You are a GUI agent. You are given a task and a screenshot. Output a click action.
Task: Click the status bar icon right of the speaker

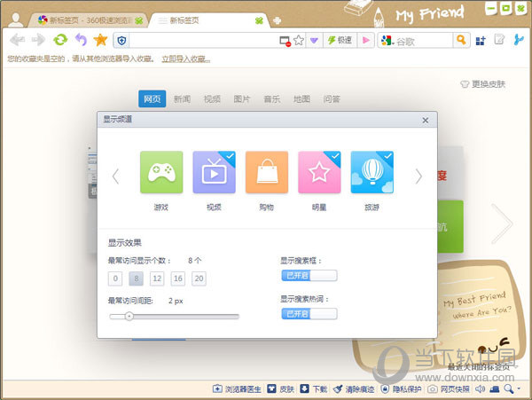point(495,388)
